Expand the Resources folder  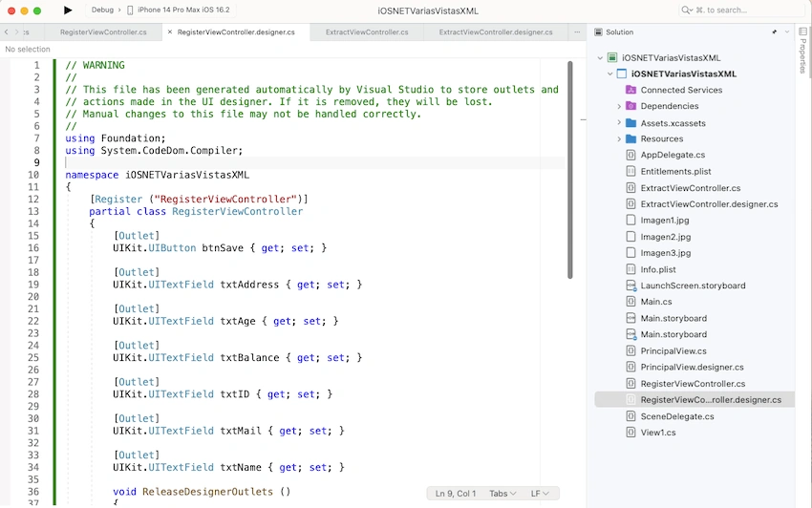tap(619, 138)
